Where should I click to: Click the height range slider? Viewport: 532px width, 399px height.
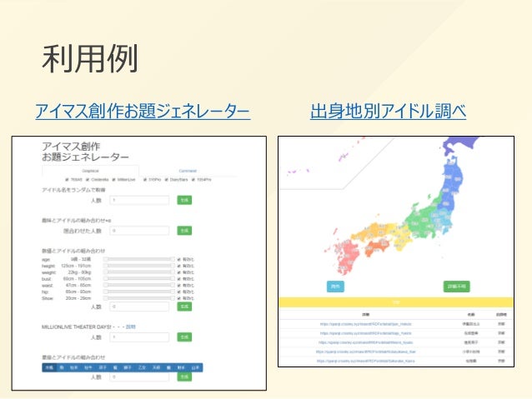coord(139,266)
